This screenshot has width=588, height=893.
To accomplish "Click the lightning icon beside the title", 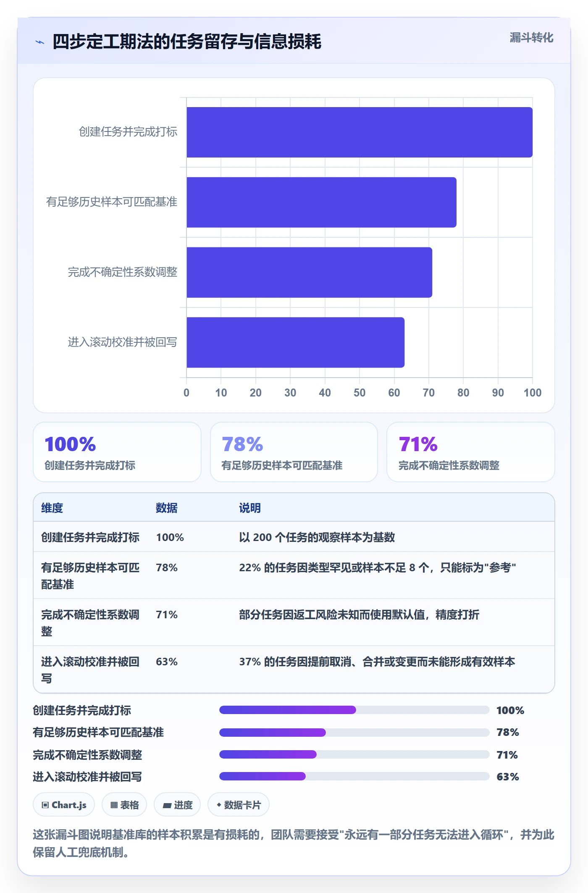I will 40,42.
